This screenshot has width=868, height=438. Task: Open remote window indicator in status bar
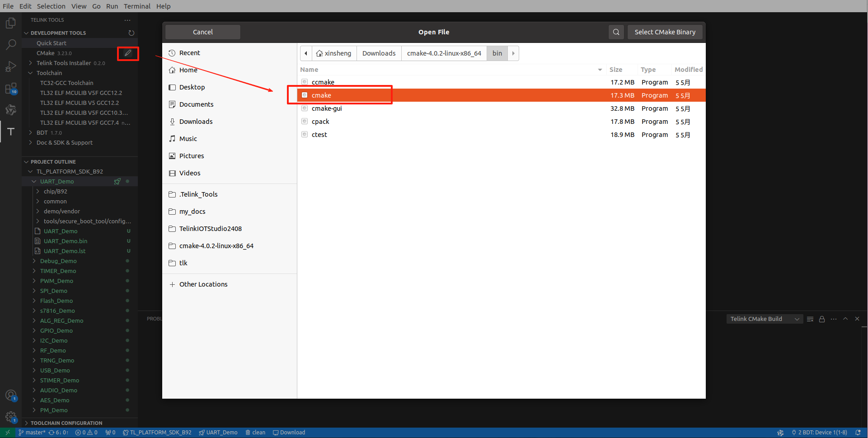(7, 433)
